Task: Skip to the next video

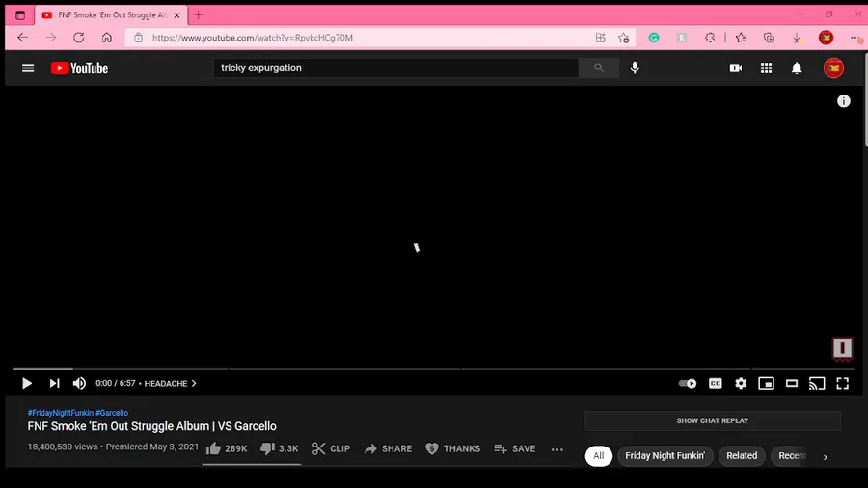Action: point(54,383)
